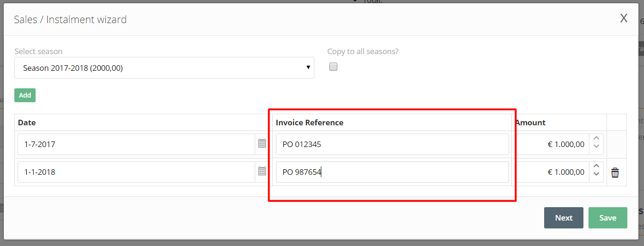Delete the 1-1-2018 instalment row via trash icon
This screenshot has height=246, width=644.
tap(615, 172)
